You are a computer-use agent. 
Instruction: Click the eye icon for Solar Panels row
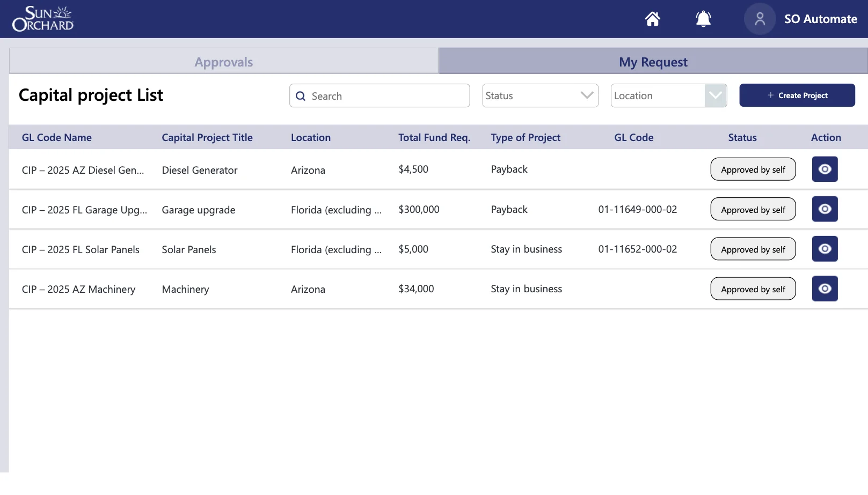(825, 248)
